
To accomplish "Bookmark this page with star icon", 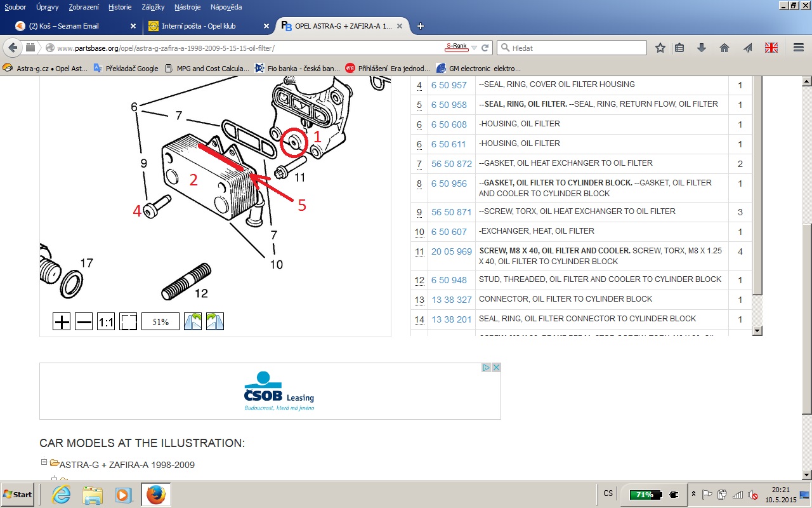I will pos(660,48).
